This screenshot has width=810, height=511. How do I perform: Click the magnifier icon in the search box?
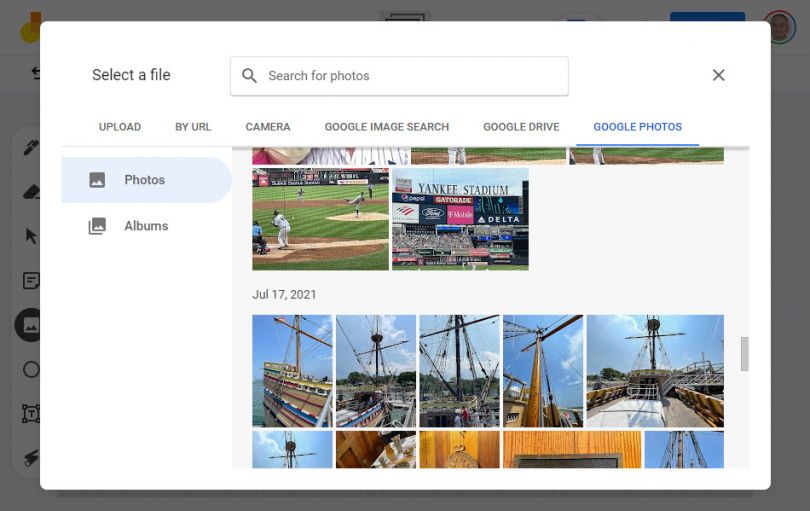point(250,76)
